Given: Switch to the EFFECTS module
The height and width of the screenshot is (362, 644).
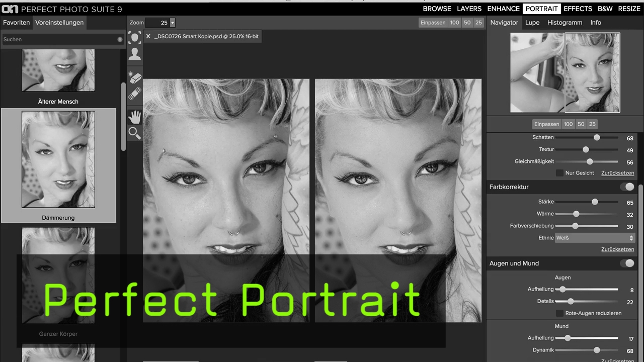Looking at the screenshot, I should [578, 9].
